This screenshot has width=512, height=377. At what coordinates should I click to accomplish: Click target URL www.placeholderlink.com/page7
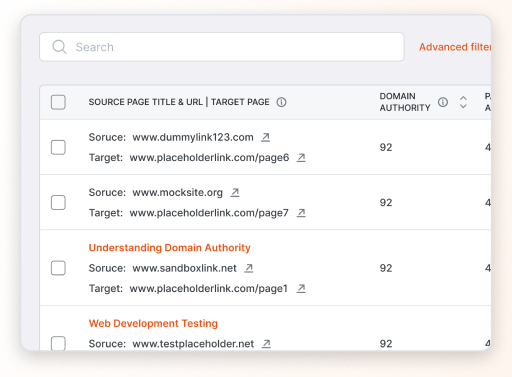(209, 213)
